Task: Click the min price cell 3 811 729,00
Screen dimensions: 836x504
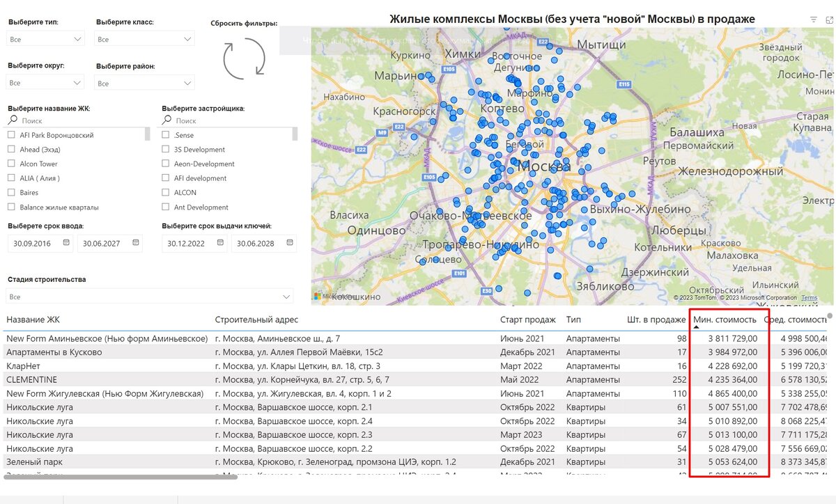Action: click(733, 338)
